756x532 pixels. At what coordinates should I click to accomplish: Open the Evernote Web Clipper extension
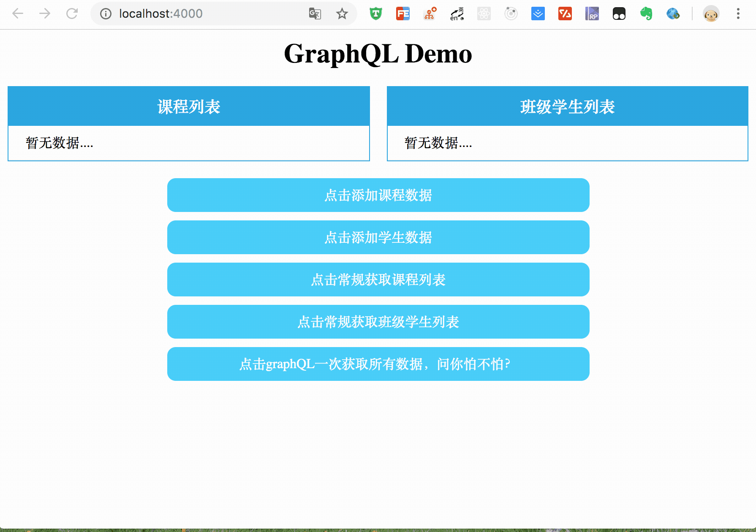click(x=646, y=14)
